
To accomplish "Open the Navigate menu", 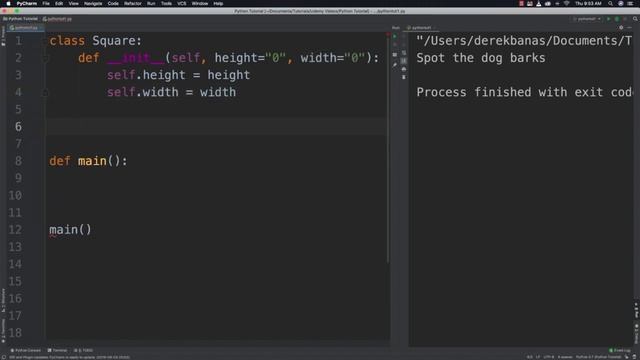I will [93, 3].
